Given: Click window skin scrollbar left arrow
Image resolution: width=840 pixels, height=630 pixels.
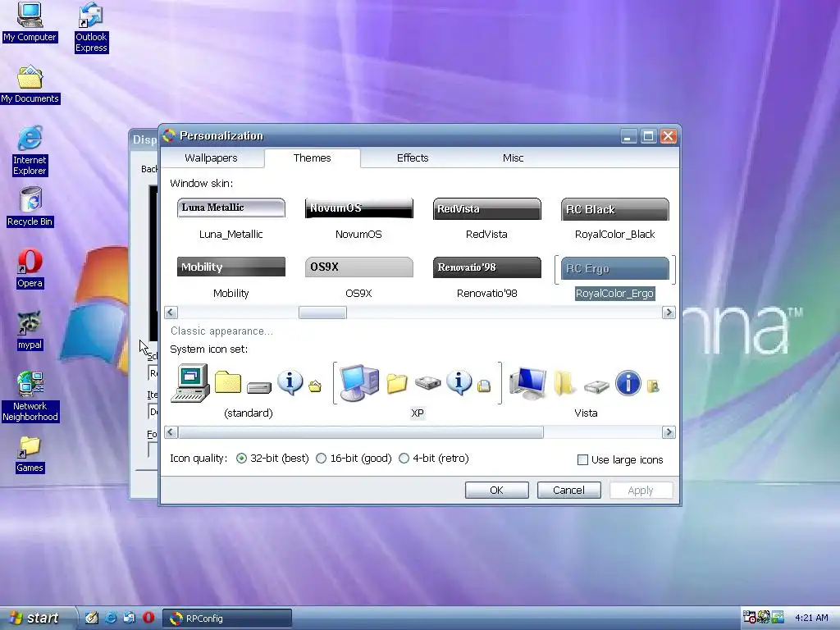Looking at the screenshot, I should coord(171,313).
